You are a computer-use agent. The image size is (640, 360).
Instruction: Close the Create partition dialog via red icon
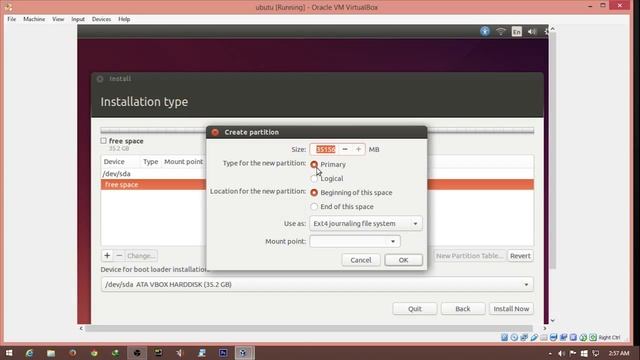point(215,132)
